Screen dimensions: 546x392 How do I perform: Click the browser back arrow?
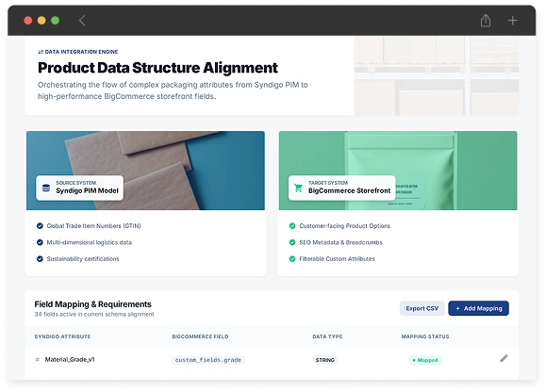coord(82,21)
